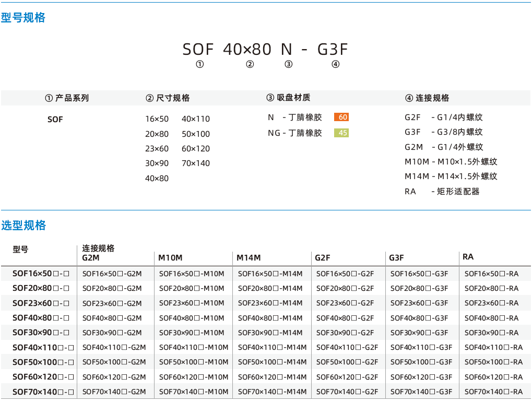Click cell SOF30×90□-M10M

(x=192, y=333)
